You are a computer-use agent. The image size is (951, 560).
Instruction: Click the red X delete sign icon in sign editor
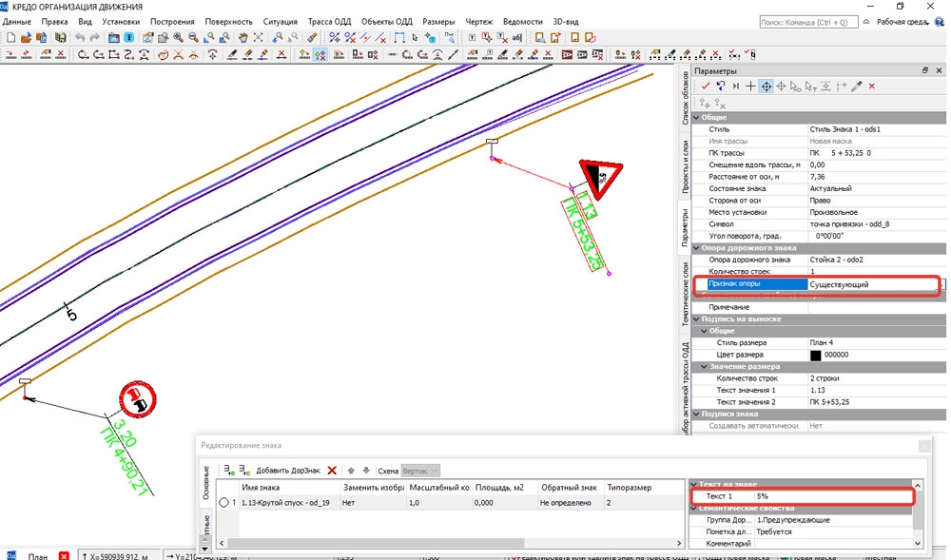(332, 470)
